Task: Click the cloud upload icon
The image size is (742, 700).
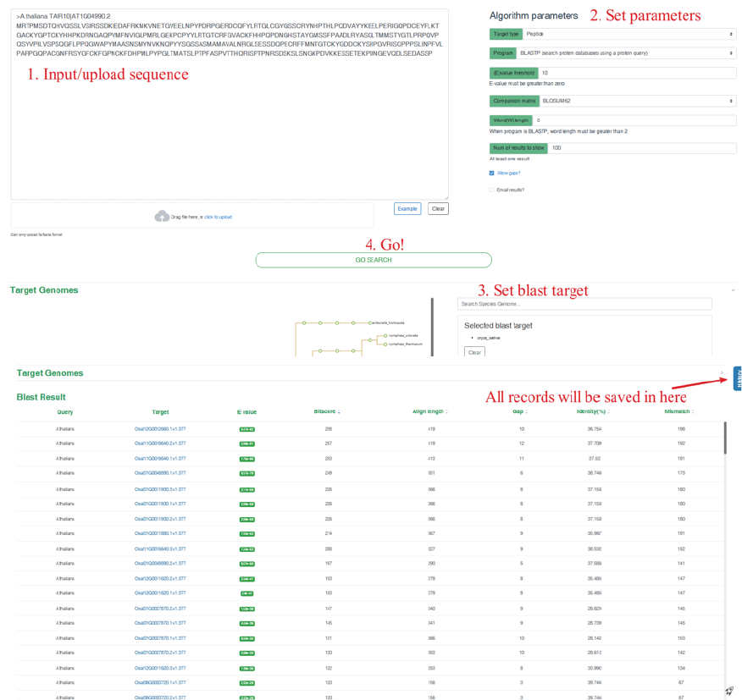Action: (x=162, y=217)
